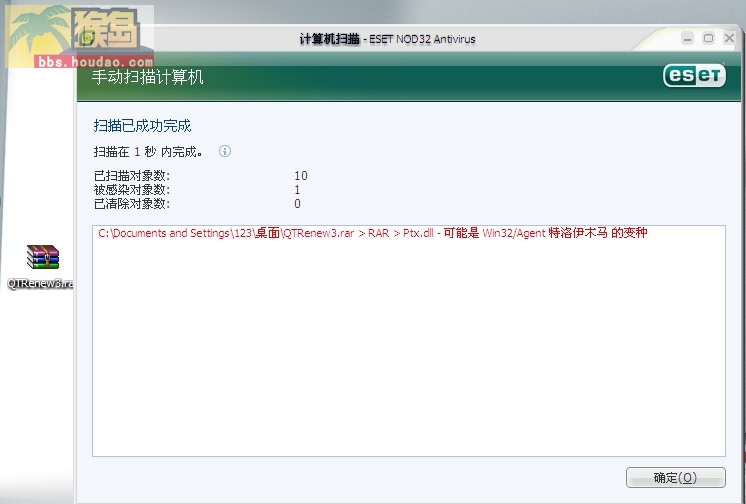Click the ESET logo in header
The width and height of the screenshot is (746, 504).
click(x=694, y=75)
